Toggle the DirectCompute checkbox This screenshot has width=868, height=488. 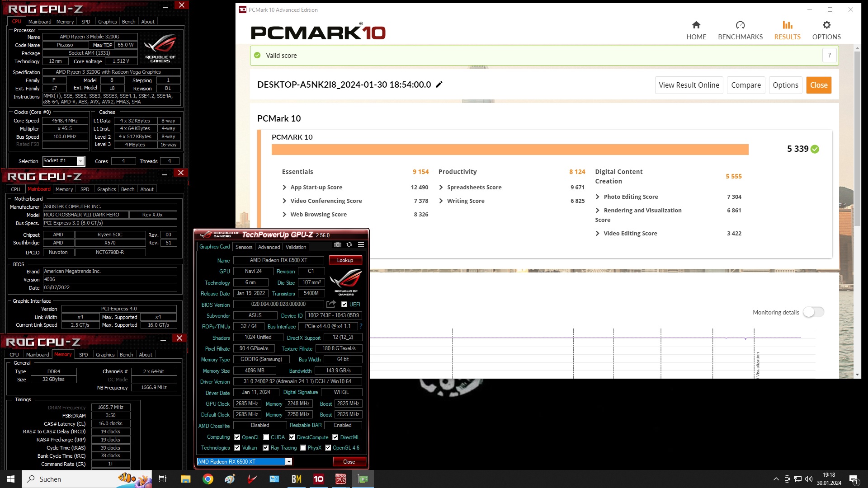pos(292,437)
